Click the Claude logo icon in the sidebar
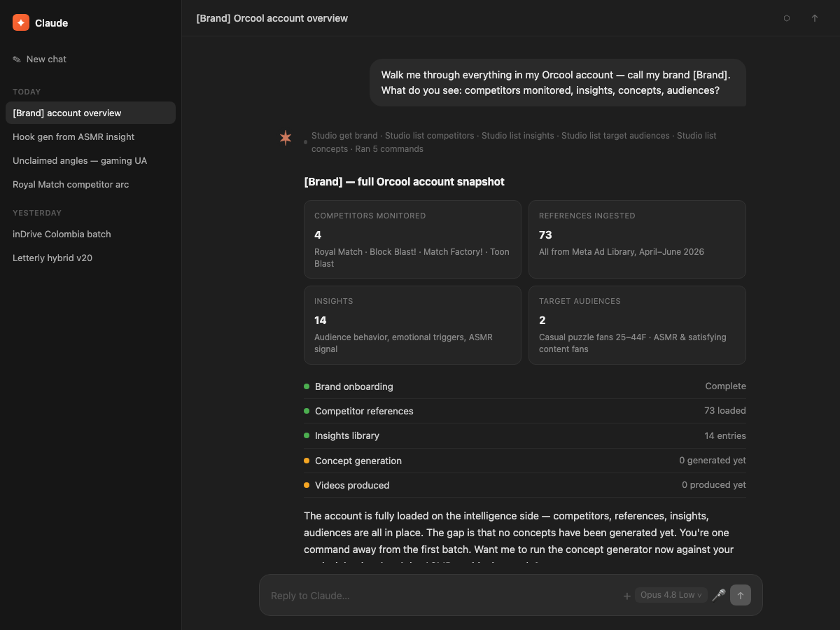 pos(21,22)
